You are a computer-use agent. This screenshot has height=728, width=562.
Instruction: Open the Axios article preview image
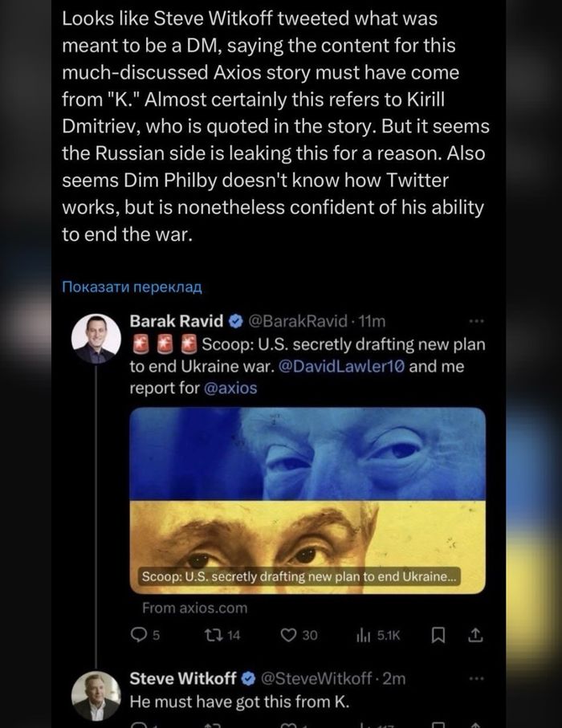(307, 498)
